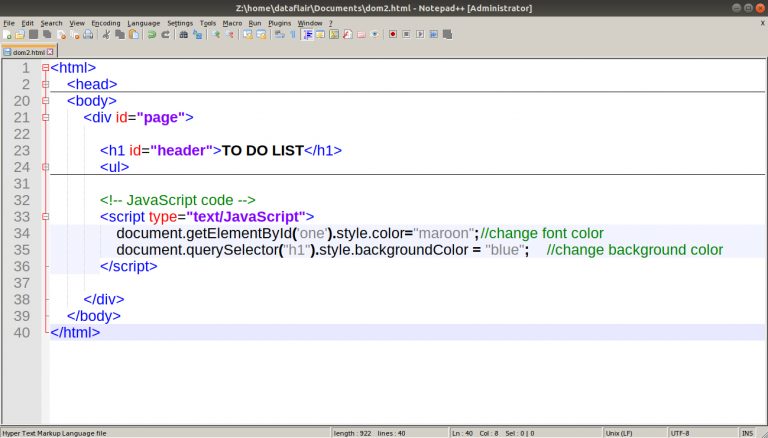This screenshot has height=438, width=768.
Task: Expand the folded <ul> block on line 24
Action: point(45,167)
